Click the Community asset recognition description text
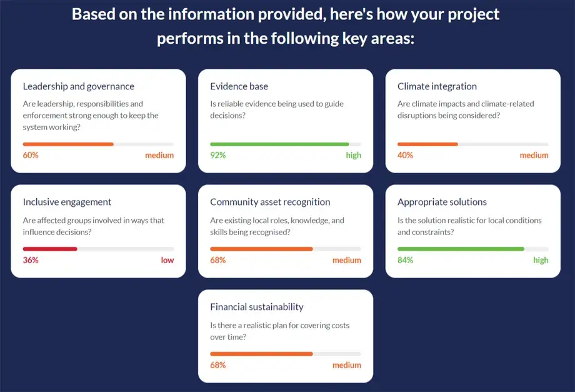This screenshot has width=575, height=392. 277,226
